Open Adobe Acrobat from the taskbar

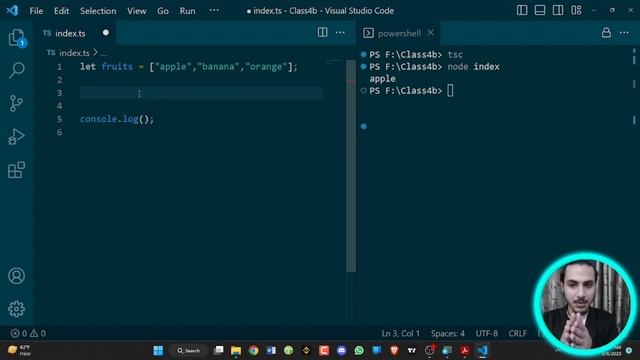point(464,350)
